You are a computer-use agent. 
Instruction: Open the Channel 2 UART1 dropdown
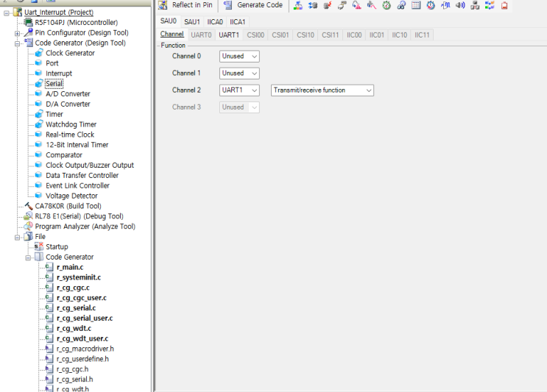(239, 90)
